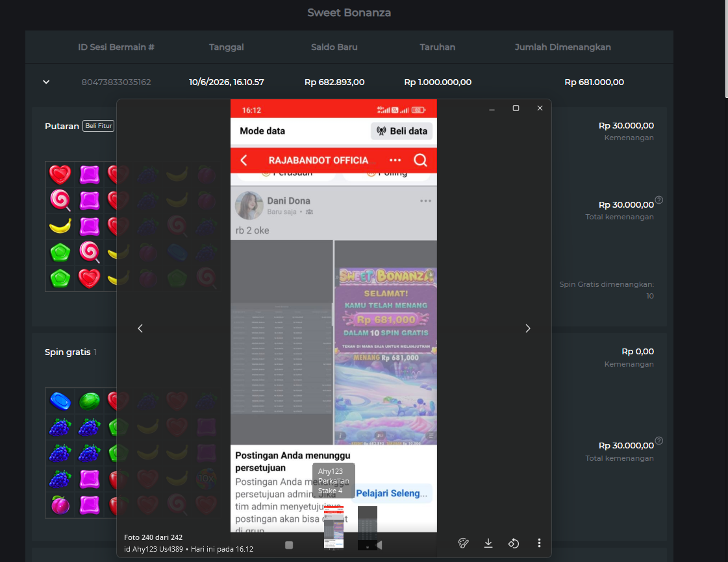
Task: Click the Putaran section label
Action: (62, 127)
